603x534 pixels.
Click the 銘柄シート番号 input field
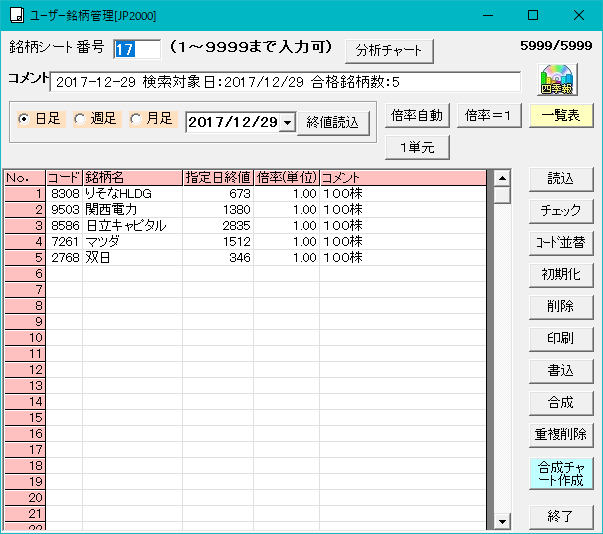(136, 49)
